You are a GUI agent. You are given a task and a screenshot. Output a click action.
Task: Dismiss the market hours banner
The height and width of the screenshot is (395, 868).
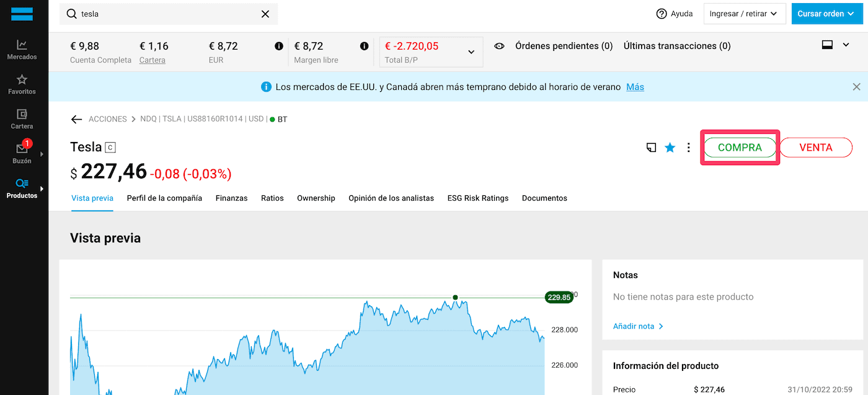click(x=857, y=87)
